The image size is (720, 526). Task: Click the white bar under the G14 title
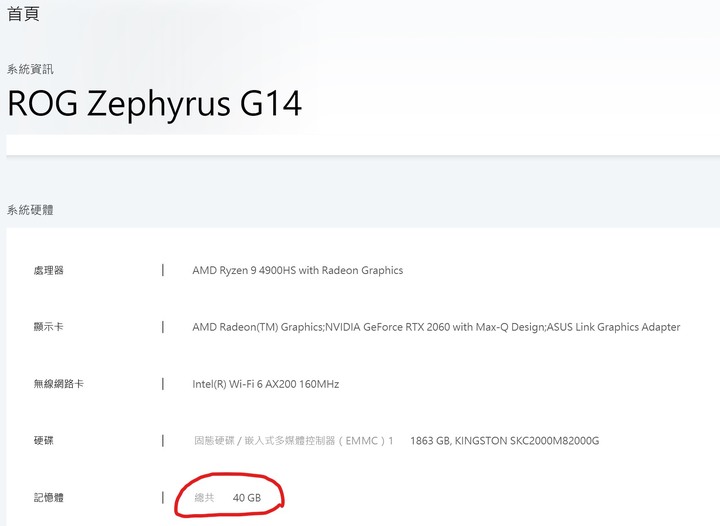click(363, 145)
